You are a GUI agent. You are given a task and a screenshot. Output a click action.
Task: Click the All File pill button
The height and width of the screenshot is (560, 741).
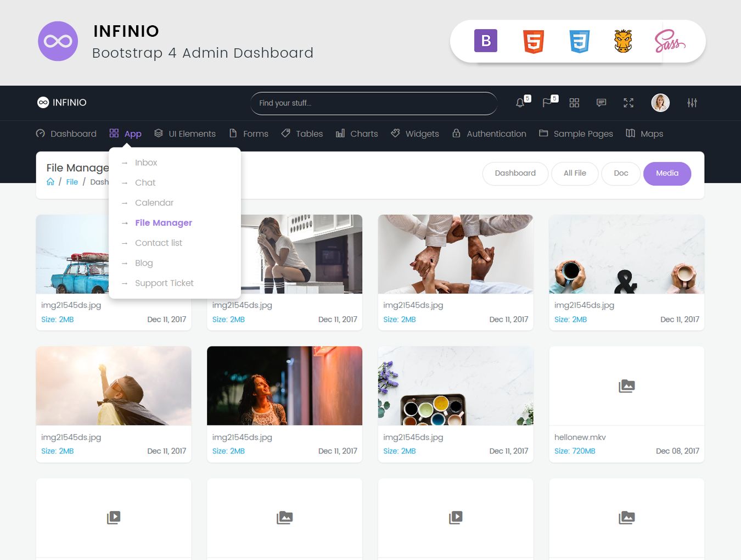click(x=575, y=173)
